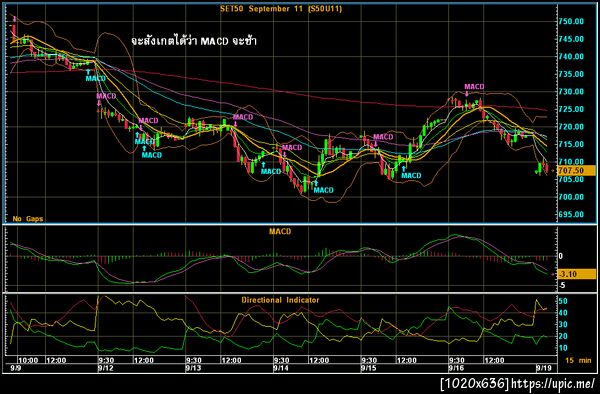
Task: Click the No Gaps label
Action: [28, 219]
